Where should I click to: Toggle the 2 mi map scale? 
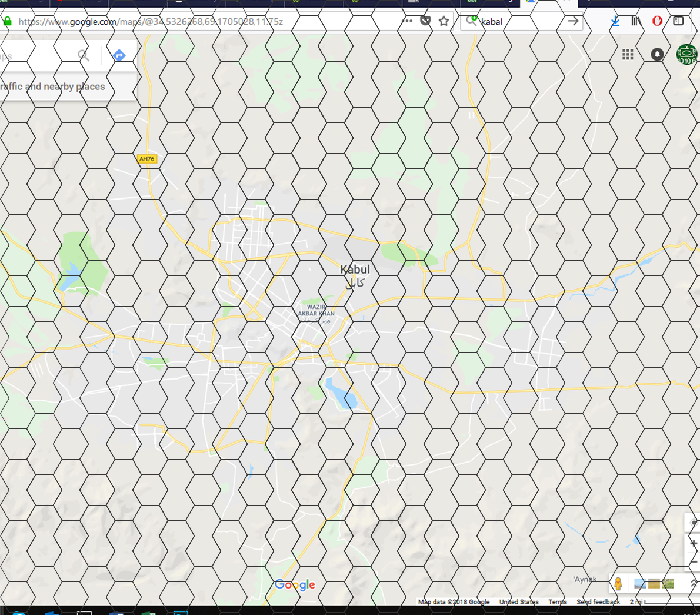pyautogui.click(x=663, y=602)
